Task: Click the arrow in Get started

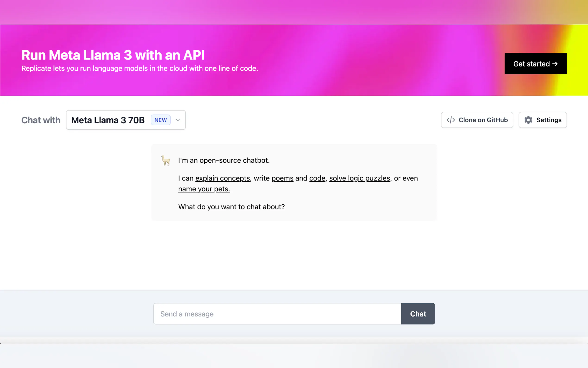Action: (555, 64)
